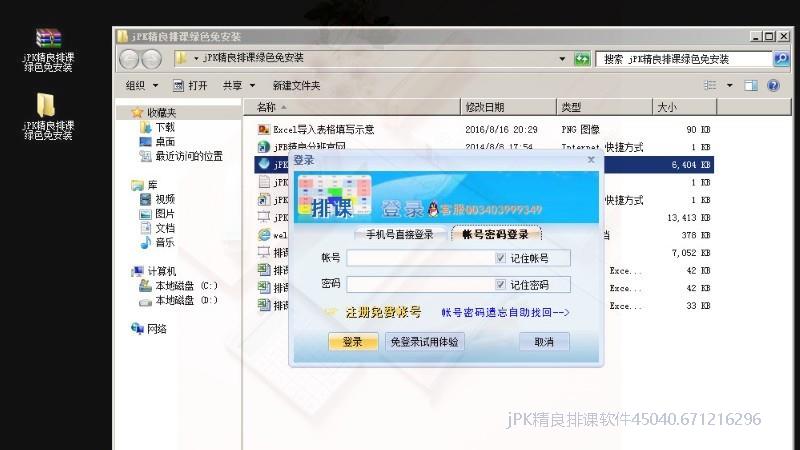Open view options dropdown arrow
Viewport: 800px width, 450px height.
tap(730, 85)
